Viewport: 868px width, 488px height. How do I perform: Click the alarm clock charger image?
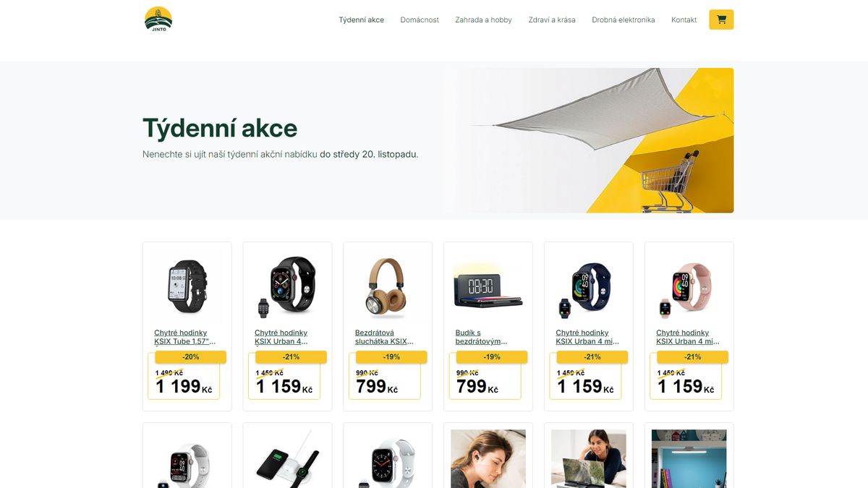(488, 286)
